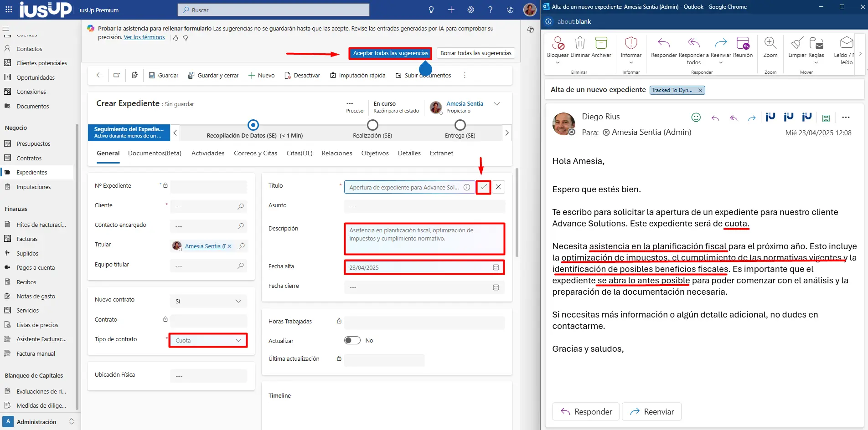Expand the Nuevo contrato dropdown
The height and width of the screenshot is (430, 868).
coord(208,301)
